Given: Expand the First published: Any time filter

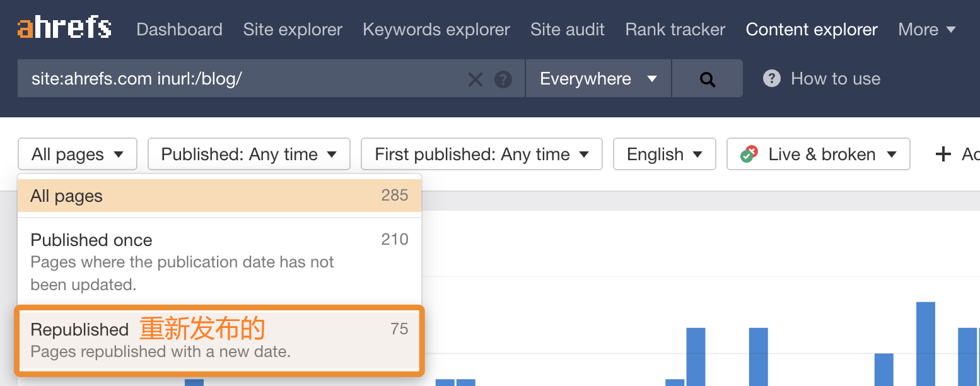Looking at the screenshot, I should [481, 153].
